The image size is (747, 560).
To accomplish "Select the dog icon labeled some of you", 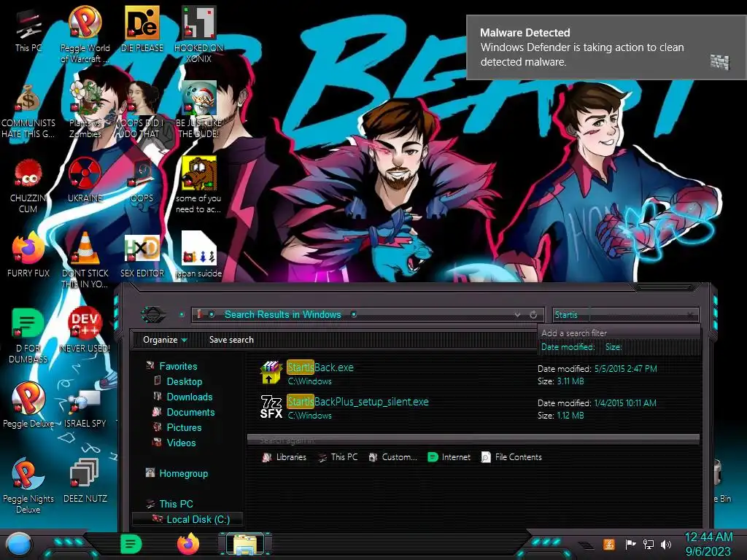I will tap(198, 184).
